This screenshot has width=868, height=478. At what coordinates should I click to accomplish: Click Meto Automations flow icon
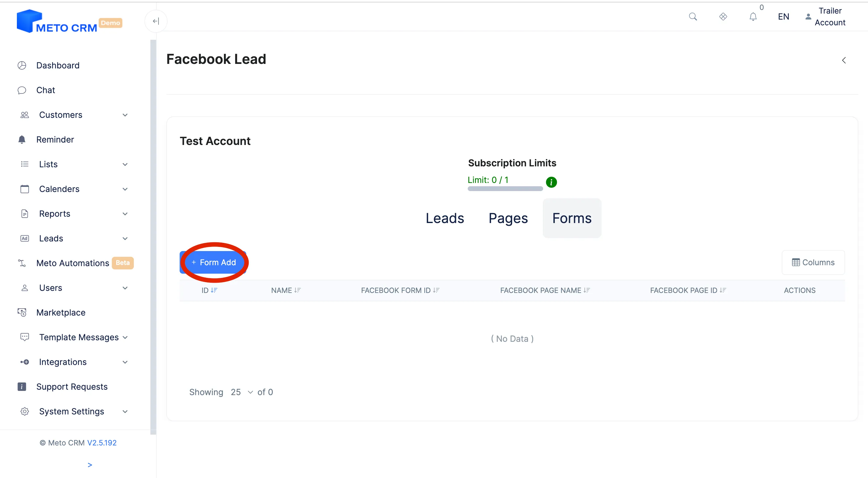(x=22, y=263)
